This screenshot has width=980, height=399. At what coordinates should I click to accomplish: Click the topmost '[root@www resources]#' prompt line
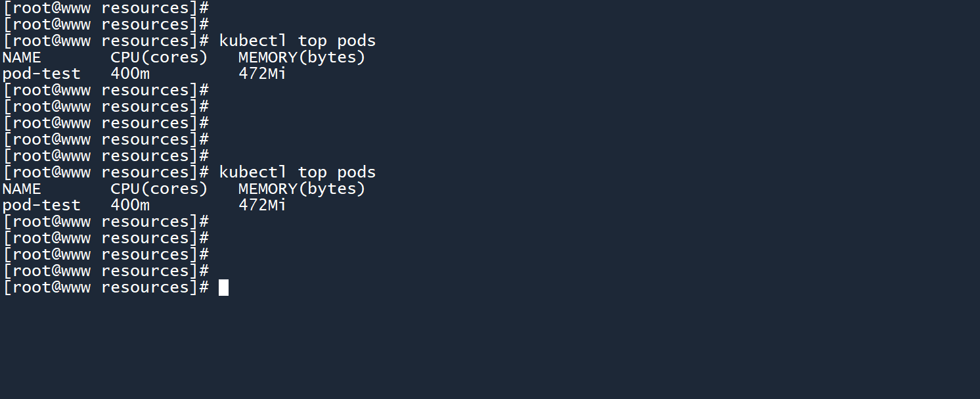click(106, 8)
